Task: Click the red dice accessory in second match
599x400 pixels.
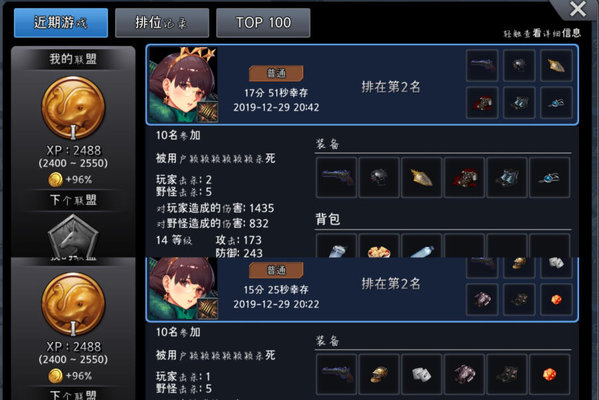Action: point(550,374)
